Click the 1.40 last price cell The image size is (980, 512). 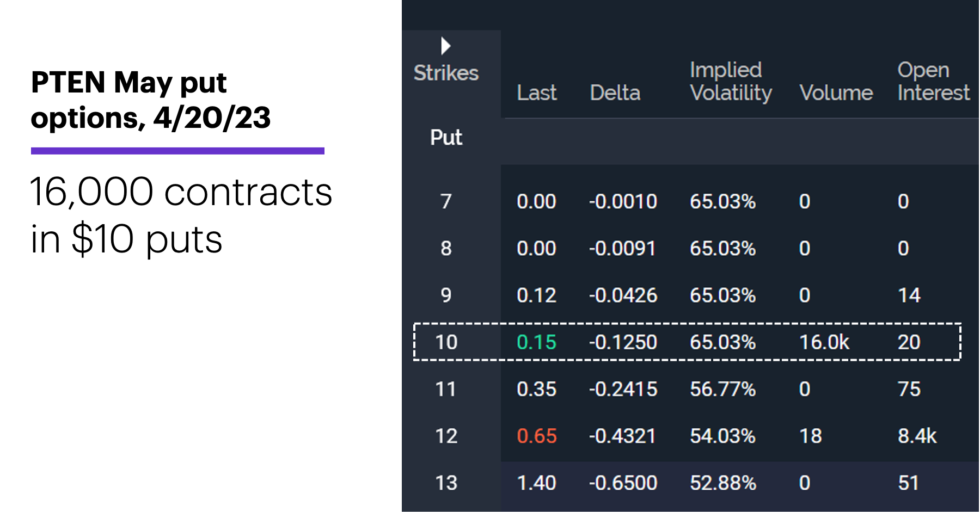coord(537,483)
